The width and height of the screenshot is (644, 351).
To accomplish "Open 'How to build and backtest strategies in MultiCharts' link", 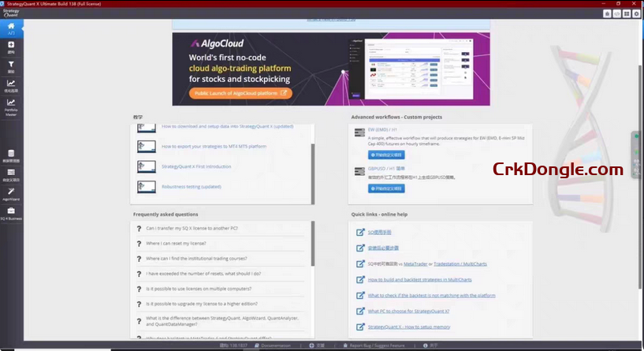I will pos(419,280).
